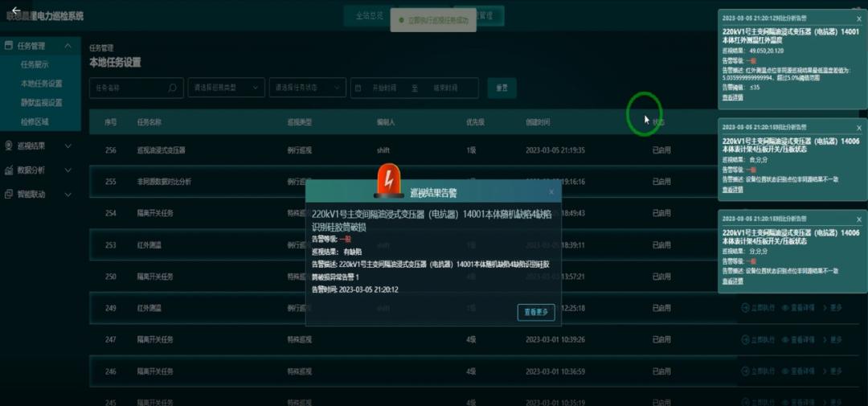Click the search magnifier in 任务名称 field
868x406 pixels.
point(172,88)
